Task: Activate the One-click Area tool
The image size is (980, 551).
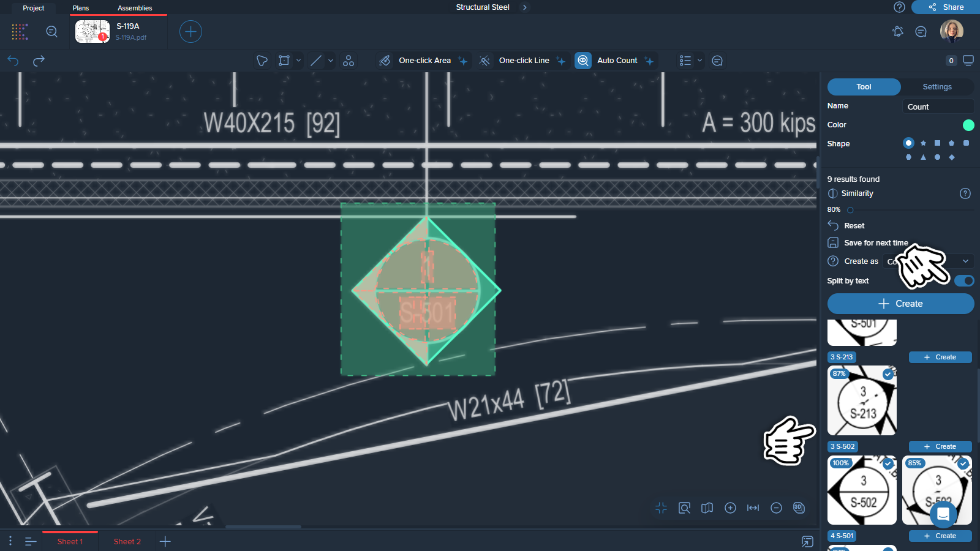Action: [x=423, y=61]
